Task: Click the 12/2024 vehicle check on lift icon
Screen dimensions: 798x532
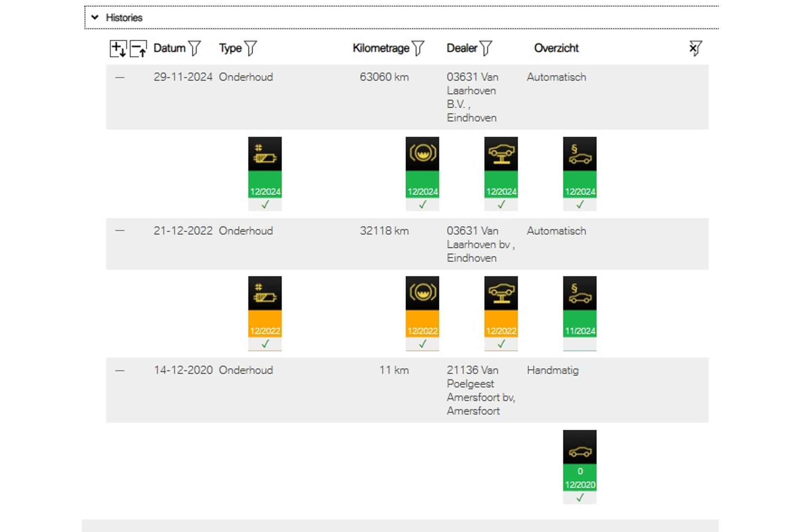Action: [x=501, y=167]
